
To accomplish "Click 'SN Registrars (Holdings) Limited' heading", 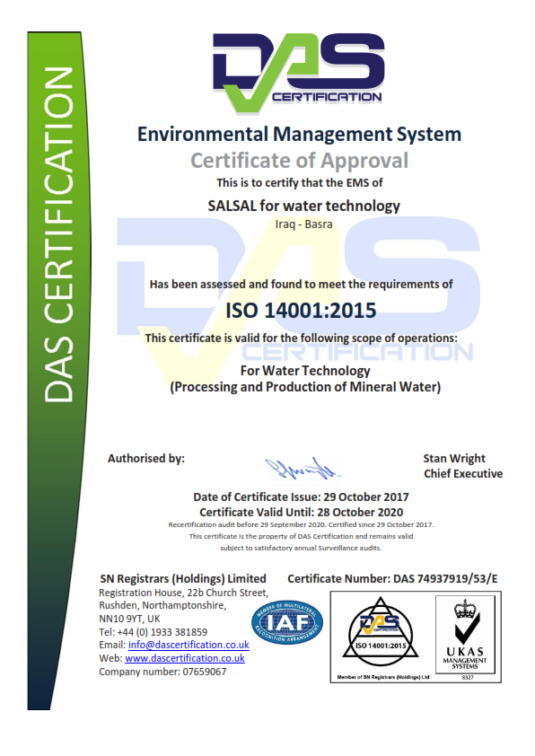I will click(x=183, y=578).
